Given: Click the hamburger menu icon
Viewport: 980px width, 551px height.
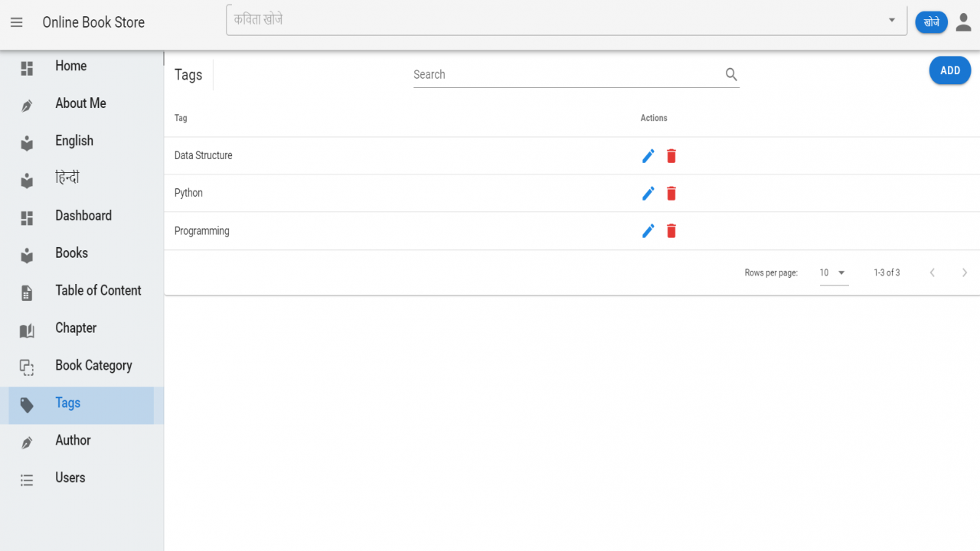Looking at the screenshot, I should pyautogui.click(x=17, y=23).
